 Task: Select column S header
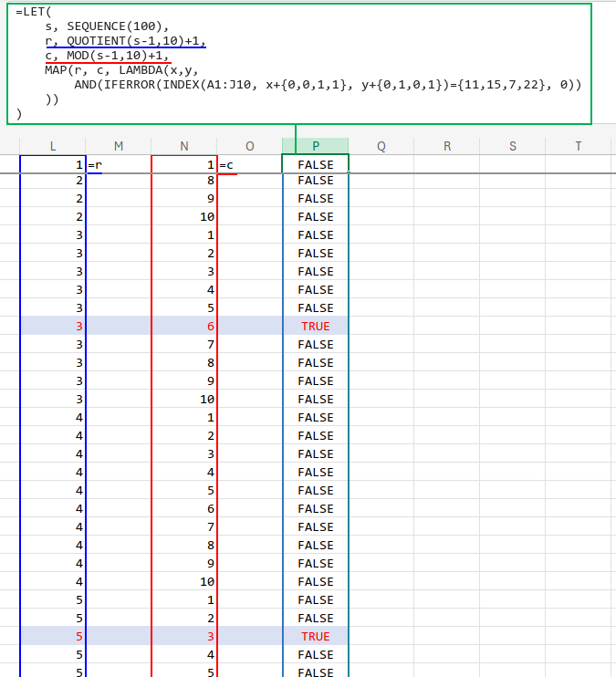tap(513, 146)
